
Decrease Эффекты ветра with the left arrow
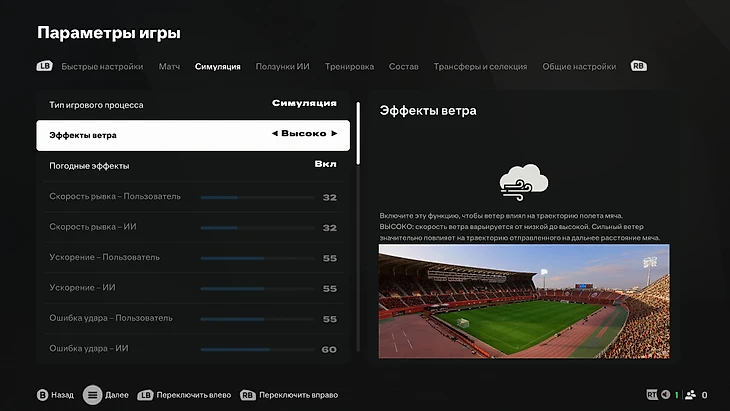[x=275, y=134]
